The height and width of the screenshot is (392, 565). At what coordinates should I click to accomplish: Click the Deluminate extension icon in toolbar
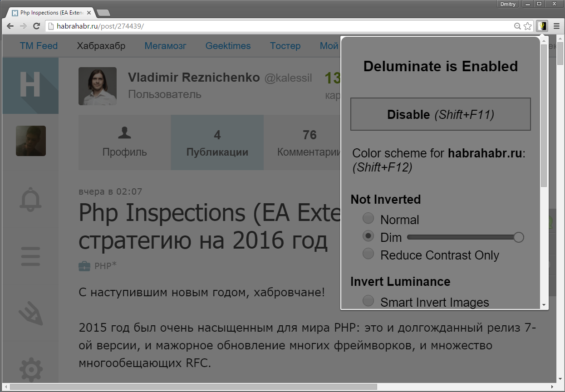[x=542, y=26]
